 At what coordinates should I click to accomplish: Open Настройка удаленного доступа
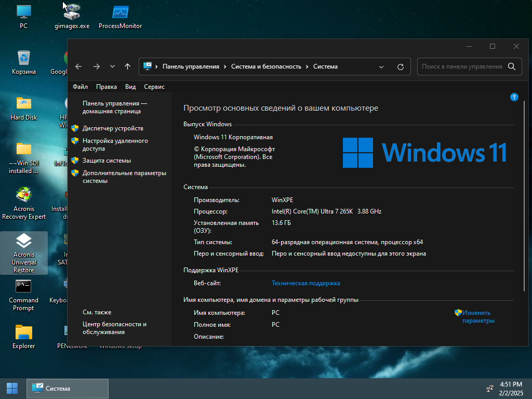click(115, 144)
